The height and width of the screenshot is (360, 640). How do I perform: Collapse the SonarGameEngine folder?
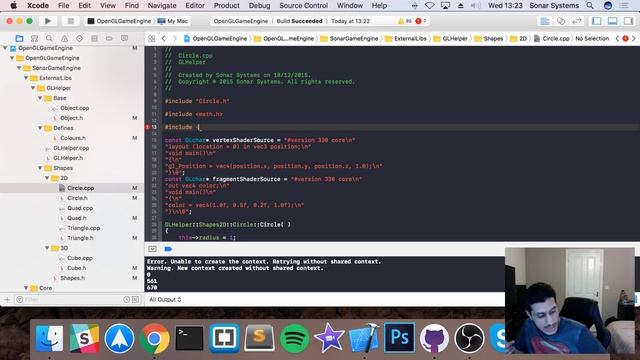[19, 68]
